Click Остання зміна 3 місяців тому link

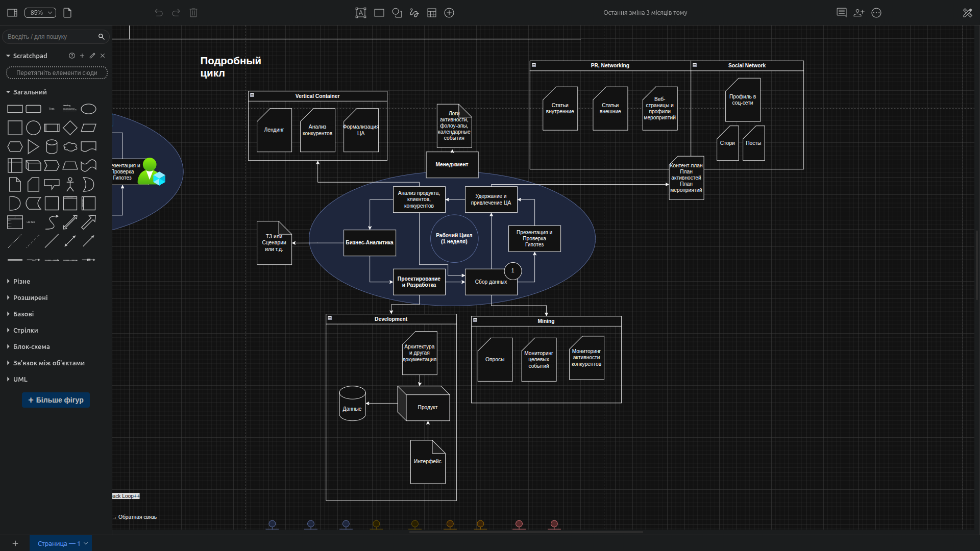click(x=645, y=13)
